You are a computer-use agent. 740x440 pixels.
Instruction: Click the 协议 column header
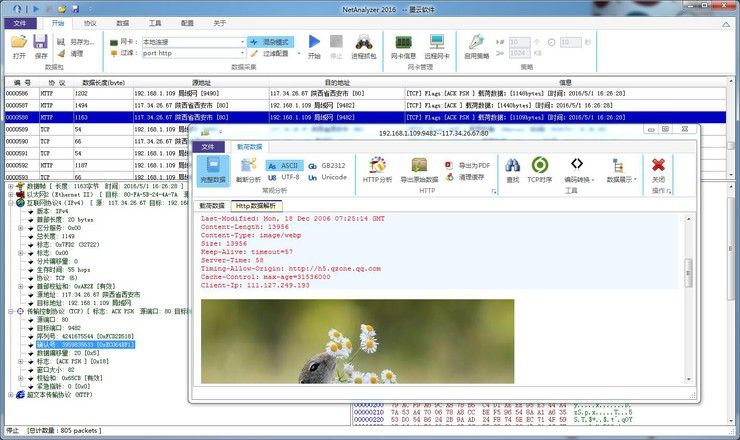[56, 83]
